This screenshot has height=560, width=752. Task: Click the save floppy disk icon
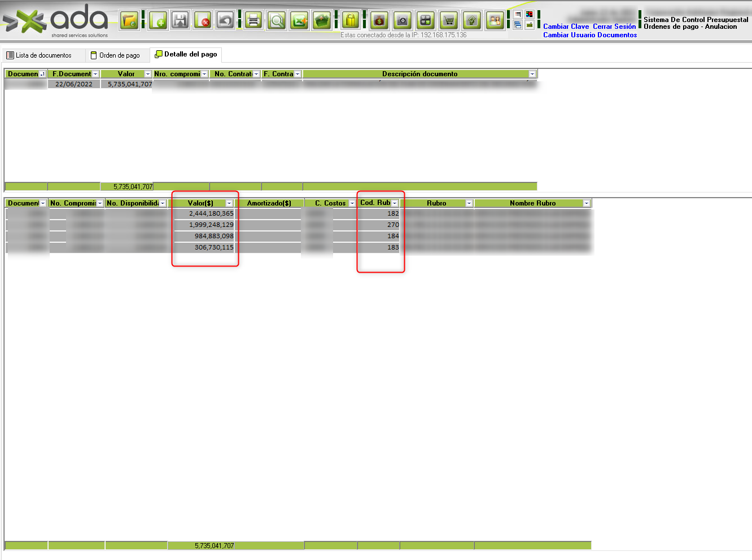click(x=180, y=21)
